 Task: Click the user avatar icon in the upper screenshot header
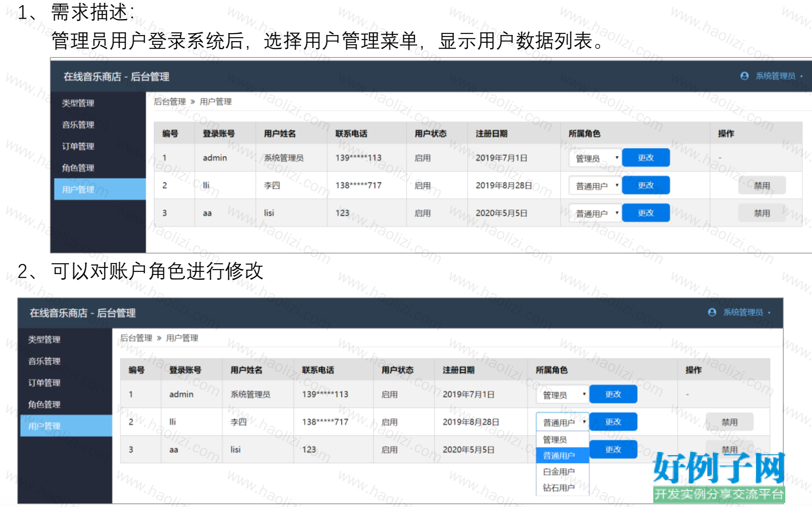click(744, 76)
